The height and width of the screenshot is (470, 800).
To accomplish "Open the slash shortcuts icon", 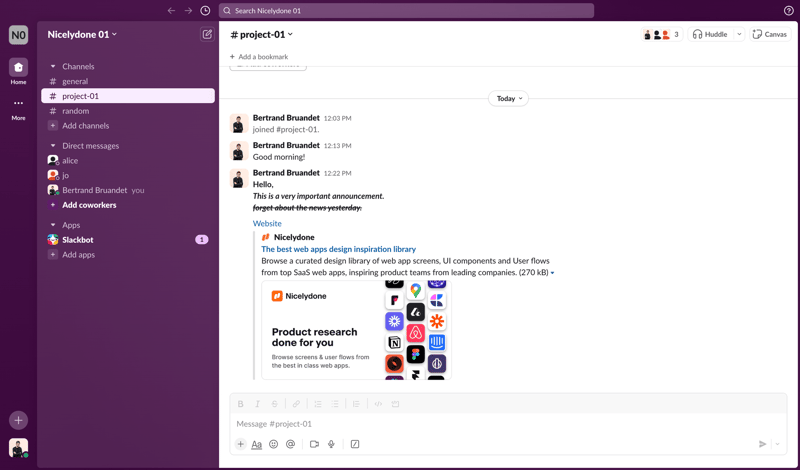I will [x=355, y=444].
